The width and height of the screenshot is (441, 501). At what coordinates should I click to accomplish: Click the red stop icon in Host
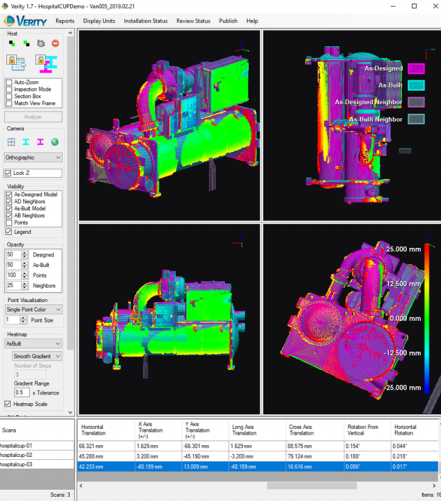55,43
